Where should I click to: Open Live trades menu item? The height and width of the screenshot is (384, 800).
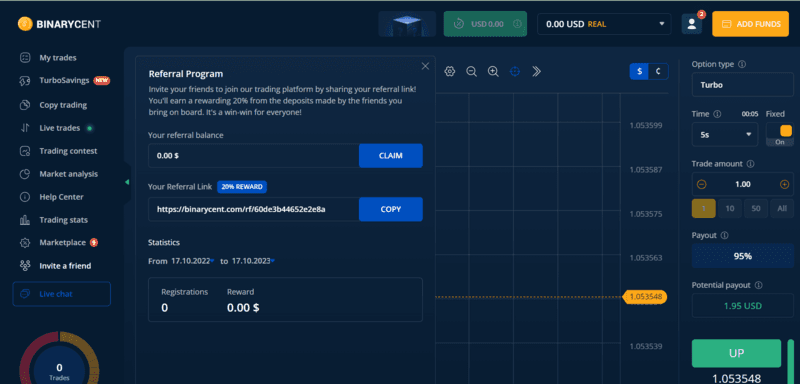[60, 128]
